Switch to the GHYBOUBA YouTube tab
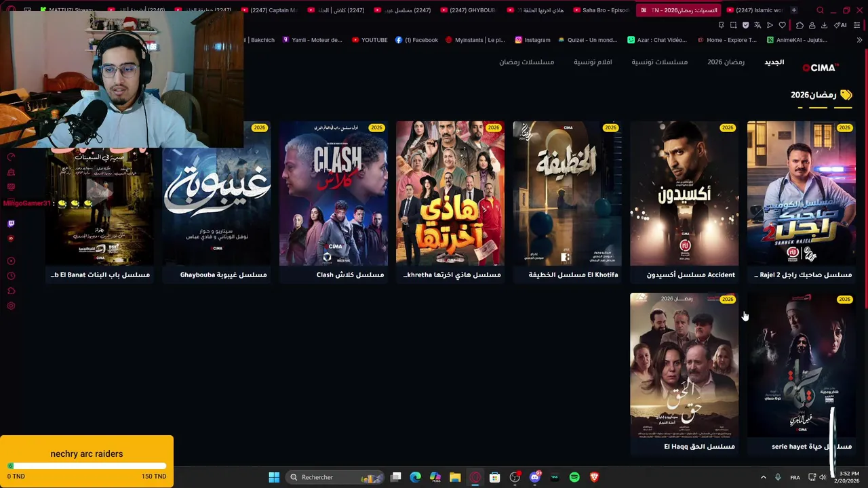Screen dimensions: 868x488 coord(468,10)
